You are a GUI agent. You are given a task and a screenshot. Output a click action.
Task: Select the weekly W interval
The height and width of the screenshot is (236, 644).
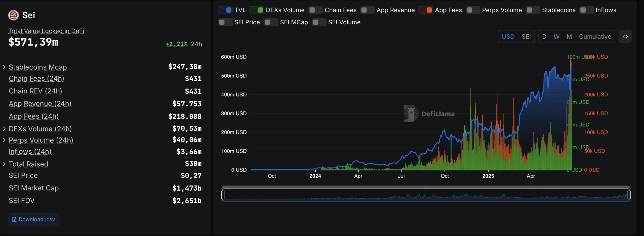556,37
